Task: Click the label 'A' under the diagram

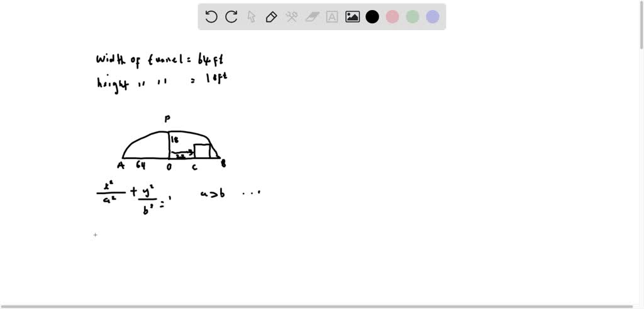Action: [121, 165]
